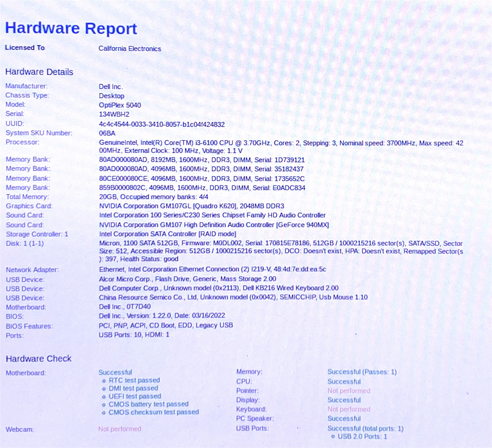Select the Dell KB216 Wired Keyboard entry
The image size is (492, 448).
(x=219, y=288)
